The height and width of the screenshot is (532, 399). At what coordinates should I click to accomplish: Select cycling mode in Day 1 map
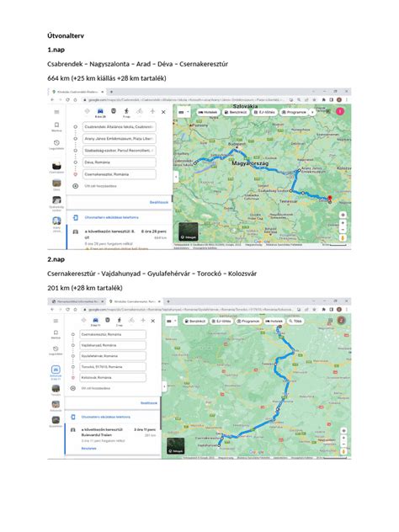point(140,111)
